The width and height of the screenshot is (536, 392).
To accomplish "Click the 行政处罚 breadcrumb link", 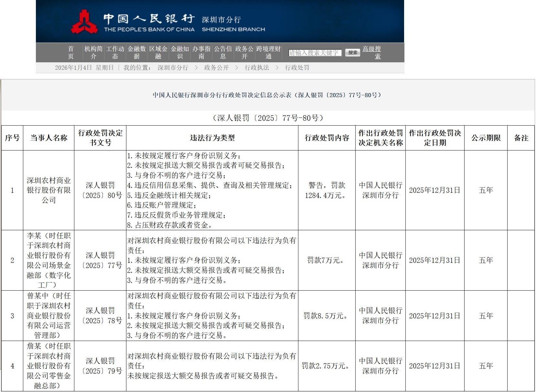I will click(x=297, y=68).
